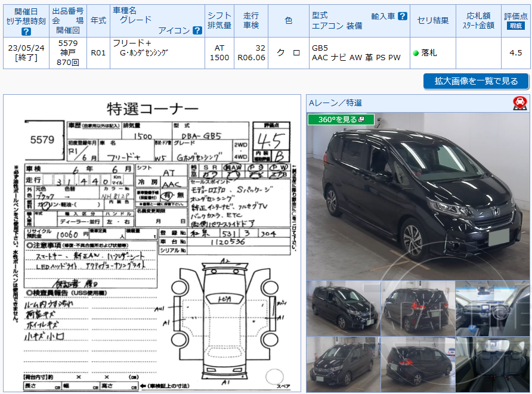Click the 拡大画像を一覧で見る button
Viewport: 532px width, 394px height.
pos(475,81)
